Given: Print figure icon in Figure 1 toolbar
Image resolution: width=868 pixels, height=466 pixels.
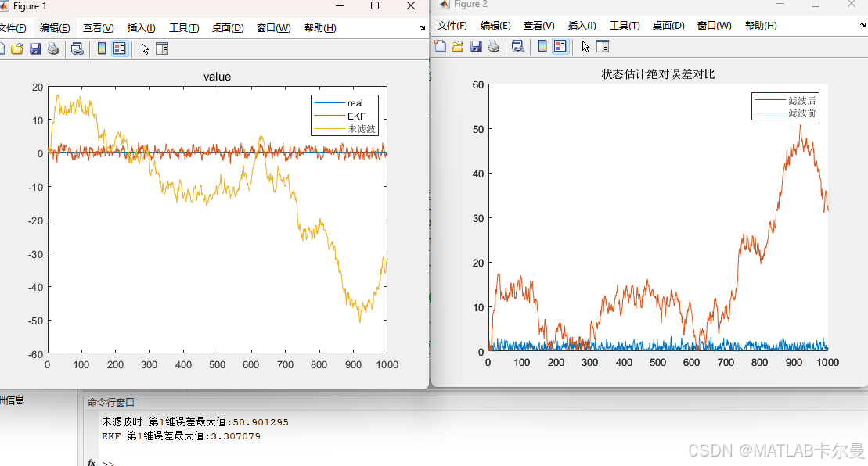Looking at the screenshot, I should click(53, 48).
